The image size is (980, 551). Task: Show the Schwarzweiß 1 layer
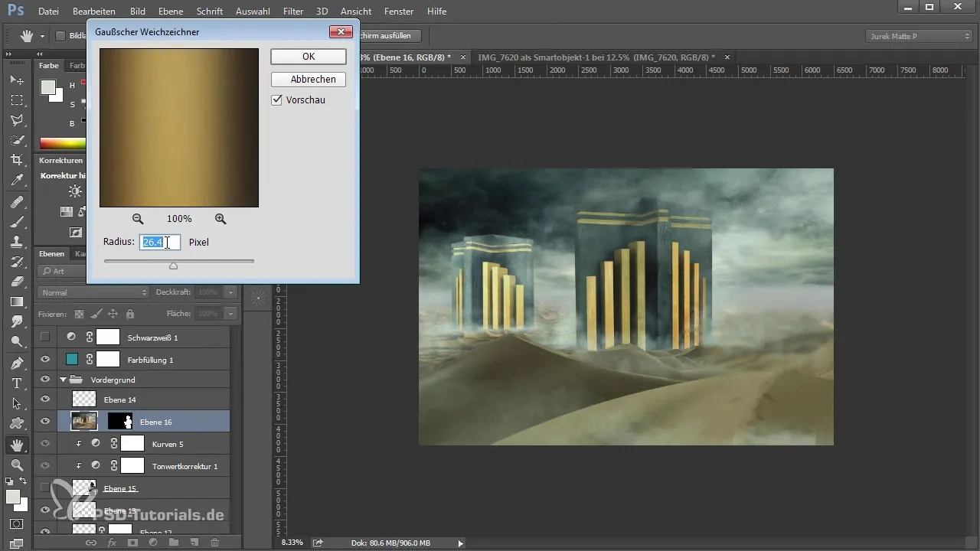pos(45,337)
